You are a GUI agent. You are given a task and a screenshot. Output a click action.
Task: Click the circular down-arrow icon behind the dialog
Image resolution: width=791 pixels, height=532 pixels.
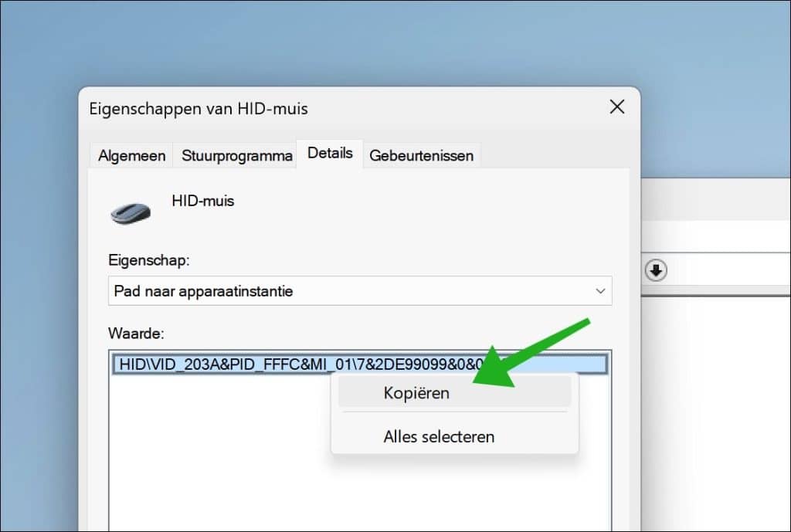[x=655, y=270]
